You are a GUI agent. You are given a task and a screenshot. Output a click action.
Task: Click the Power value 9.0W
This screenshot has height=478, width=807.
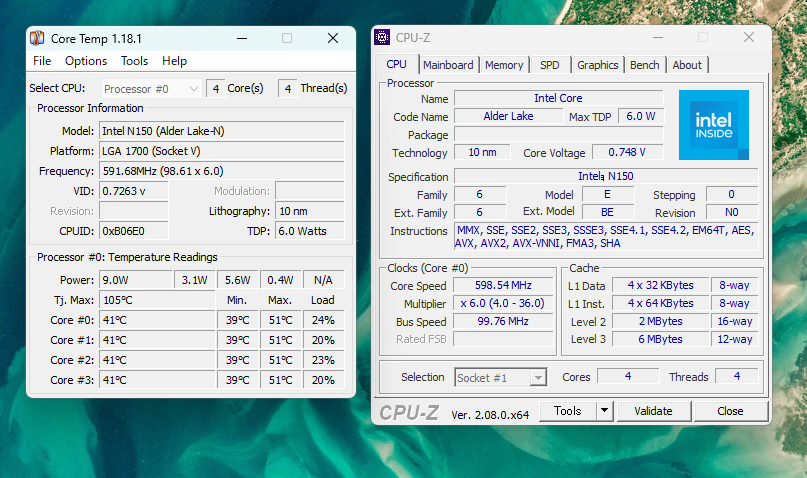pos(135,280)
